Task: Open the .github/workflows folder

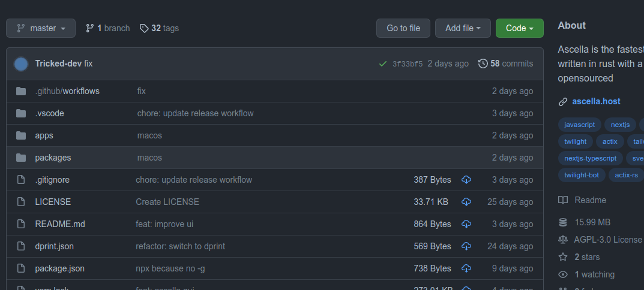Action: (x=67, y=91)
